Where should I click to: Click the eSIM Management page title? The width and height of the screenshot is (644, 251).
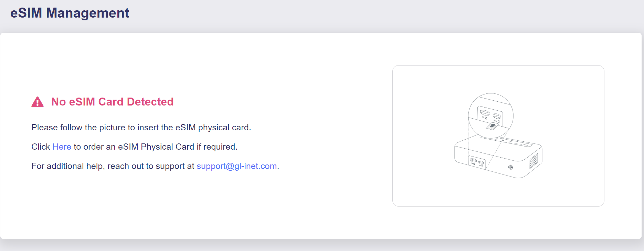pyautogui.click(x=70, y=13)
